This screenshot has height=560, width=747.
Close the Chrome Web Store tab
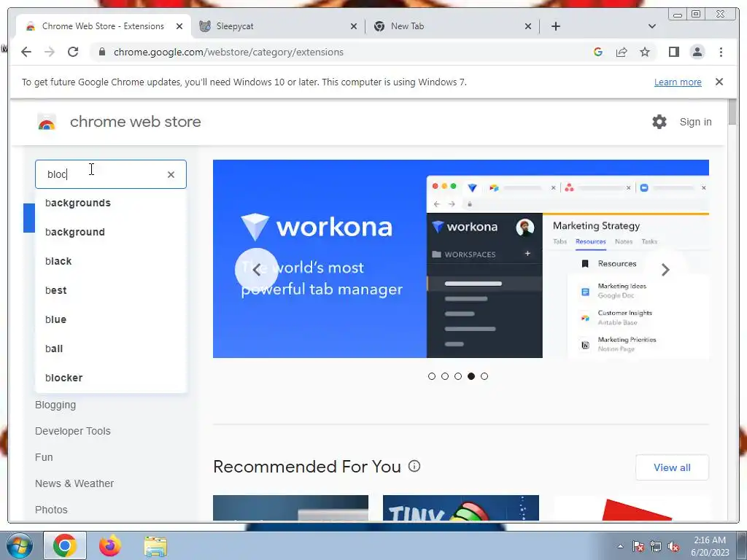pyautogui.click(x=179, y=26)
